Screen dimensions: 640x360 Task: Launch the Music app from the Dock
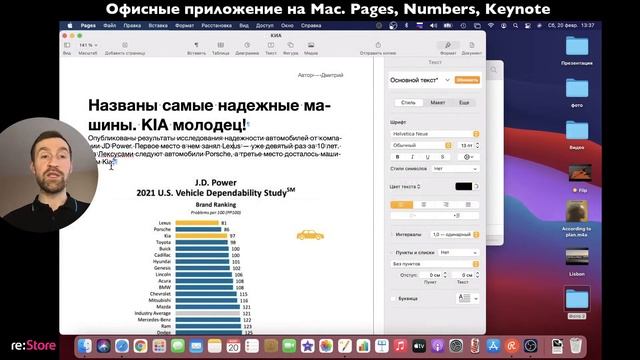(x=400, y=346)
